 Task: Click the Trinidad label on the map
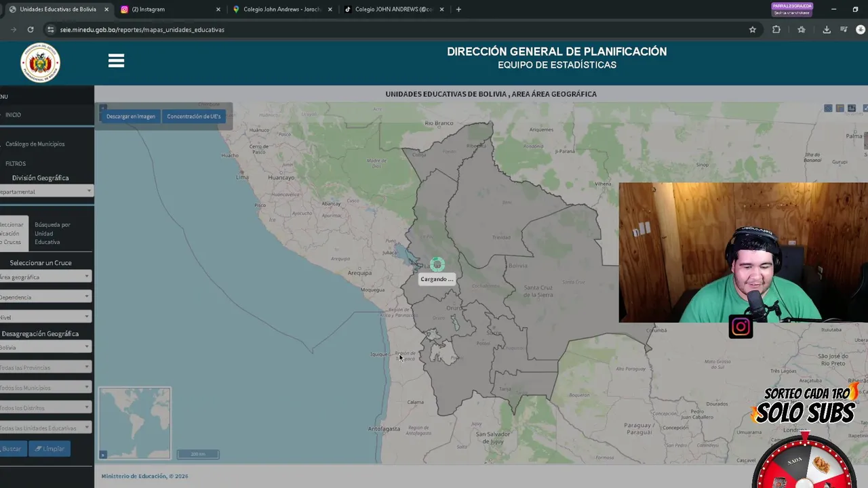click(502, 238)
